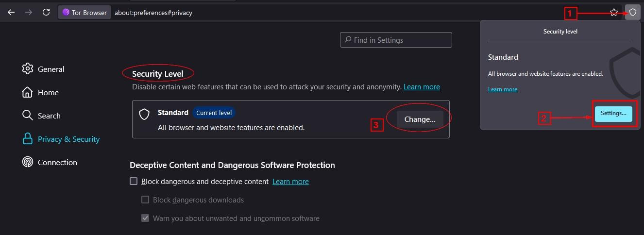Click Change... to modify security level
The width and height of the screenshot is (644, 235).
420,119
